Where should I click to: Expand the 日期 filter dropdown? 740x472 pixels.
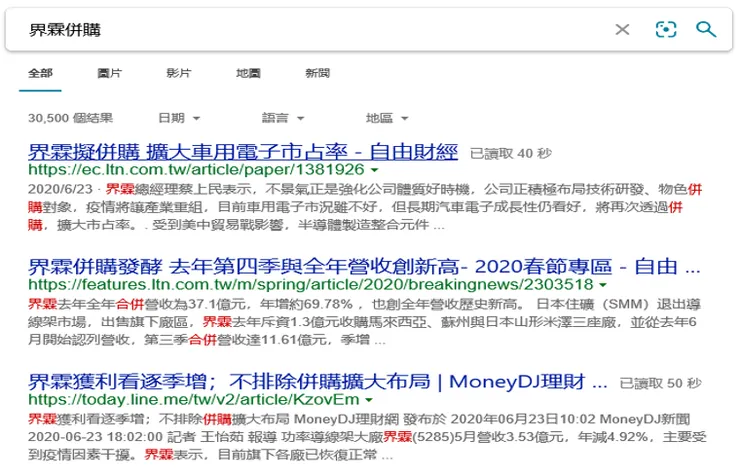[x=179, y=118]
